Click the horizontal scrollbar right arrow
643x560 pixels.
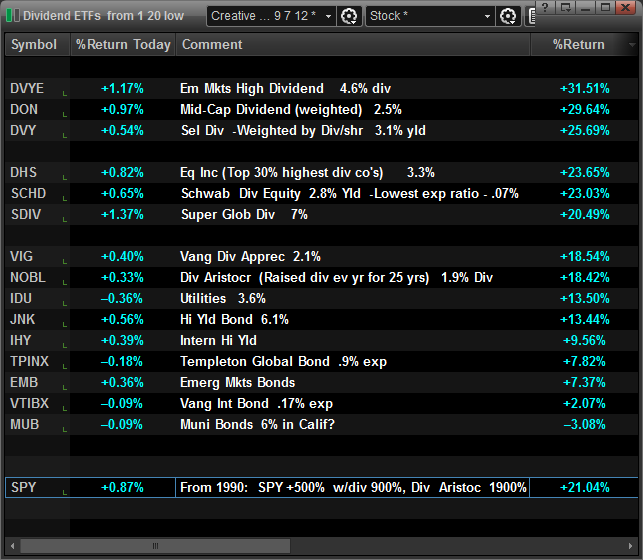pos(630,546)
